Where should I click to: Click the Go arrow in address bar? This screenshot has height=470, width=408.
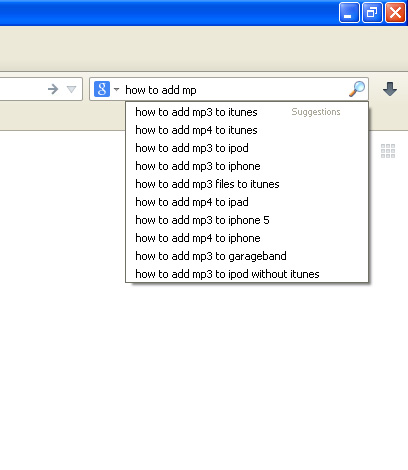tap(53, 89)
